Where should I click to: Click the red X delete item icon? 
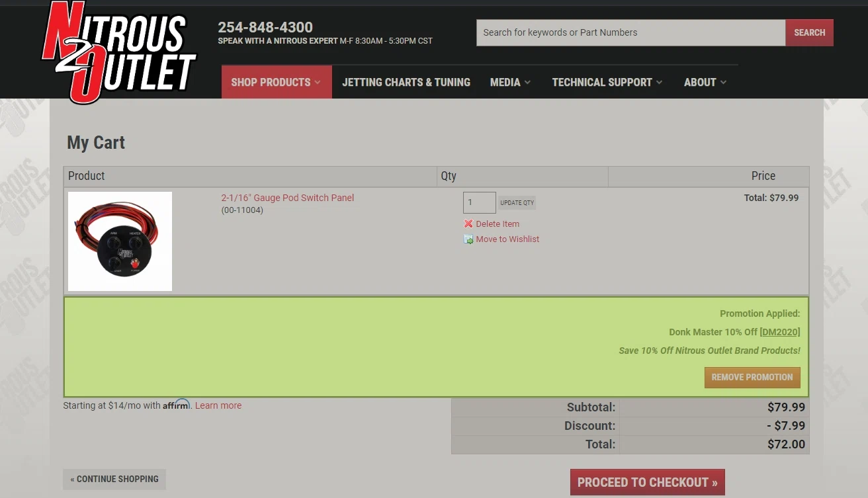468,224
